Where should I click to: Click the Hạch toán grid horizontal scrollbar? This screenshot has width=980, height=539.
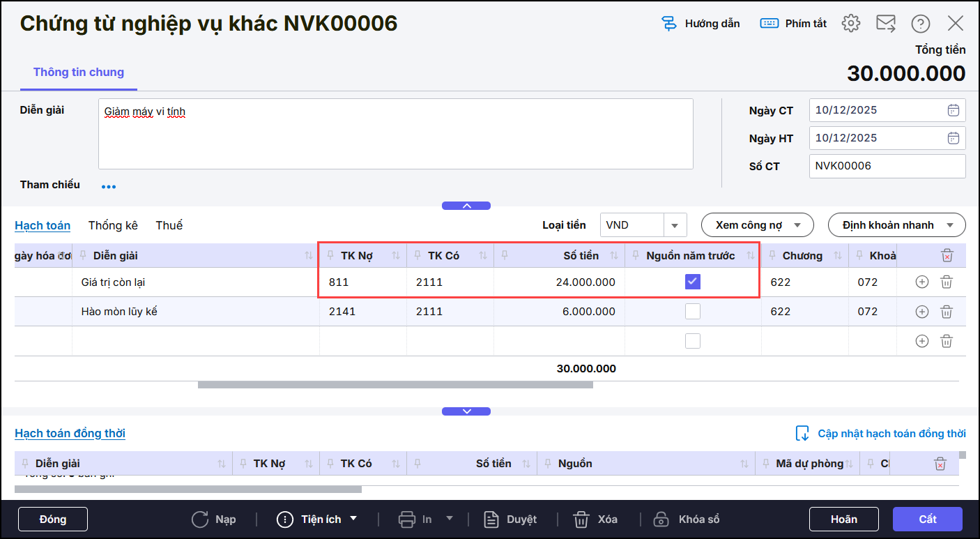[395, 384]
